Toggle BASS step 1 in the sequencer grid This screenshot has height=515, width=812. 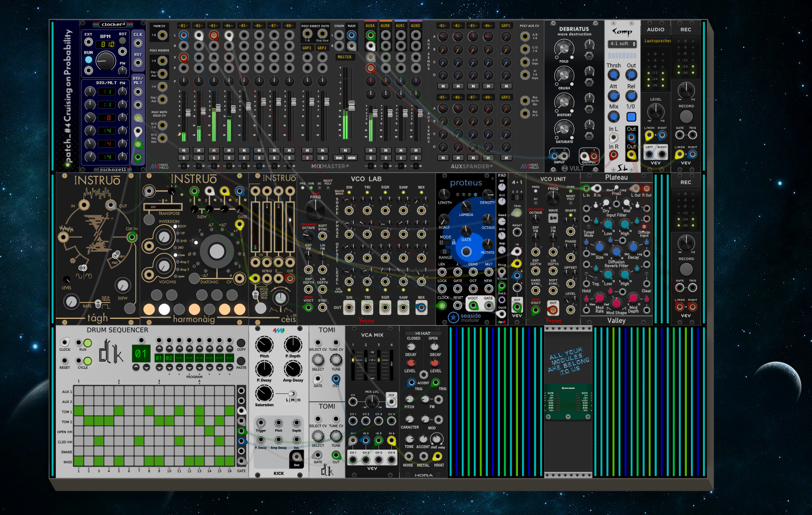pyautogui.click(x=78, y=461)
